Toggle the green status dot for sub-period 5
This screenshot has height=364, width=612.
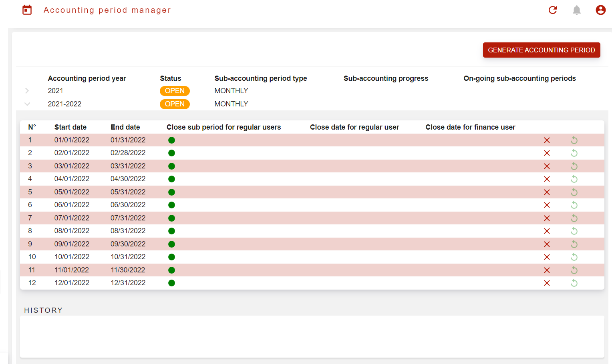tap(171, 192)
